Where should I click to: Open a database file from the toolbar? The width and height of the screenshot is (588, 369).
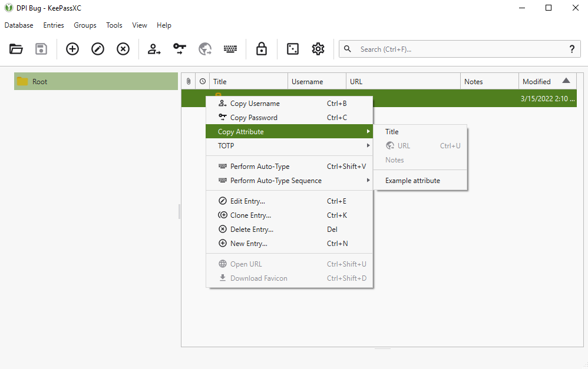[x=16, y=49]
